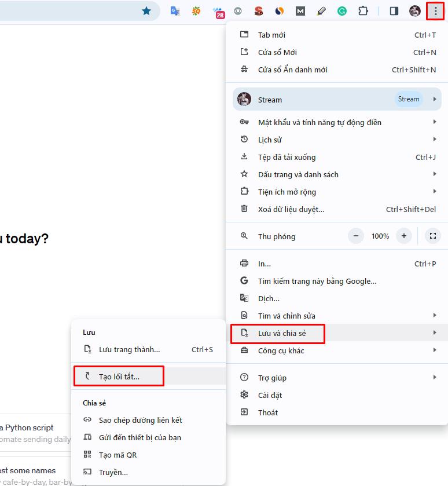Expand the Stream profile submenu arrow
This screenshot has width=448, height=486.
point(435,99)
